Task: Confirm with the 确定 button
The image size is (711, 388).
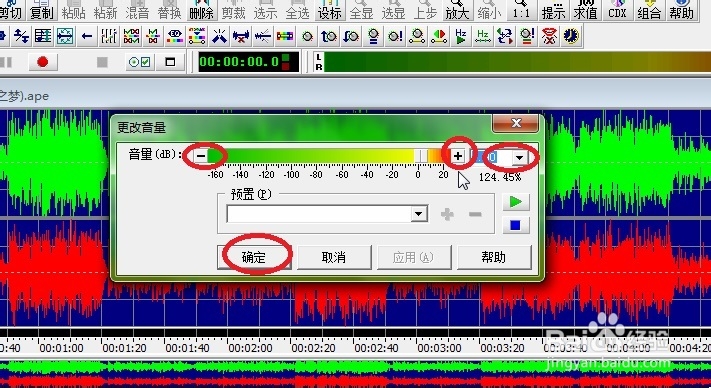Action: (x=254, y=257)
